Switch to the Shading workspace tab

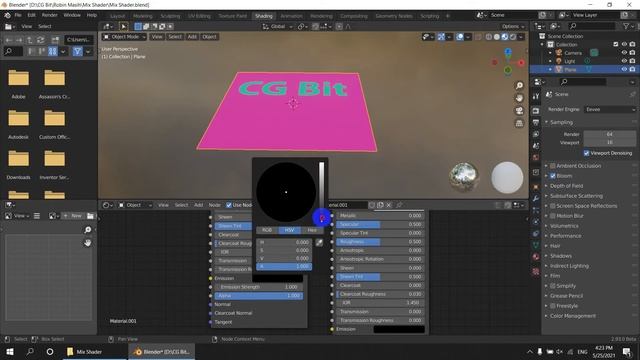[264, 16]
